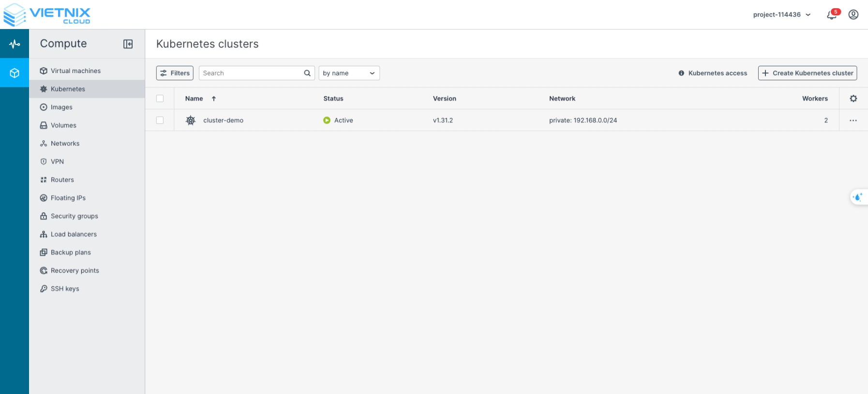Viewport: 868px width, 394px height.
Task: Open the floating assistant widget icon
Action: point(858,197)
